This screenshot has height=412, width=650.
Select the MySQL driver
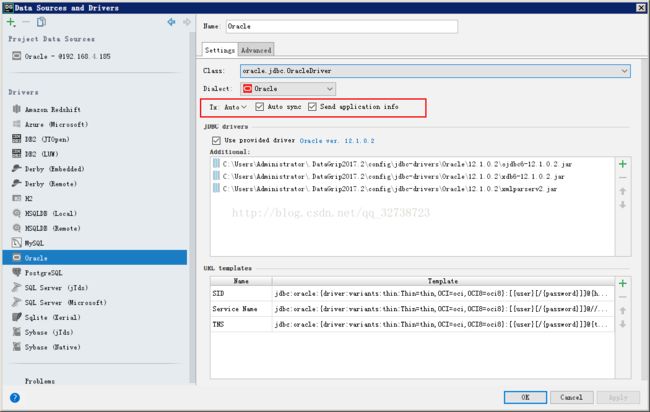(95, 243)
